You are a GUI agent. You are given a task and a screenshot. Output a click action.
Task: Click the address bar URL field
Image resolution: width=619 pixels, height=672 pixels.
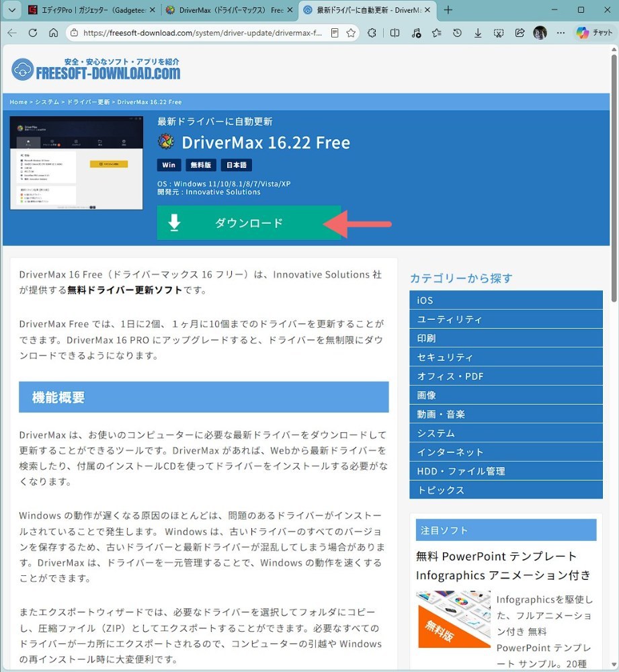(x=202, y=33)
